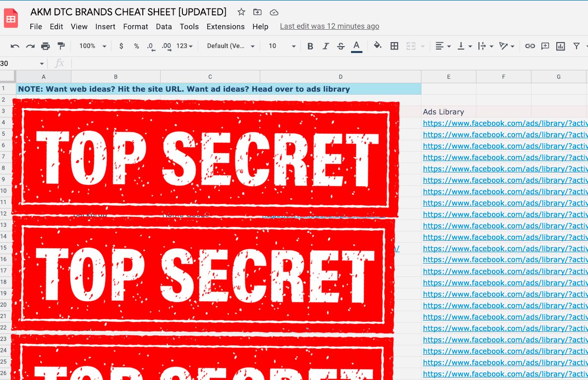
Task: Toggle bold formatting
Action: 310,46
